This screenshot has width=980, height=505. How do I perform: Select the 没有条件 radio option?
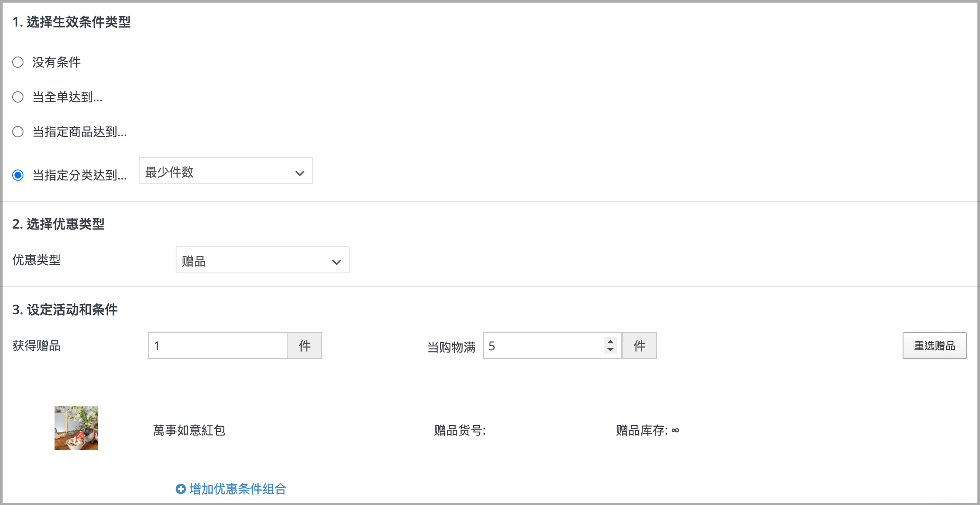(18, 62)
